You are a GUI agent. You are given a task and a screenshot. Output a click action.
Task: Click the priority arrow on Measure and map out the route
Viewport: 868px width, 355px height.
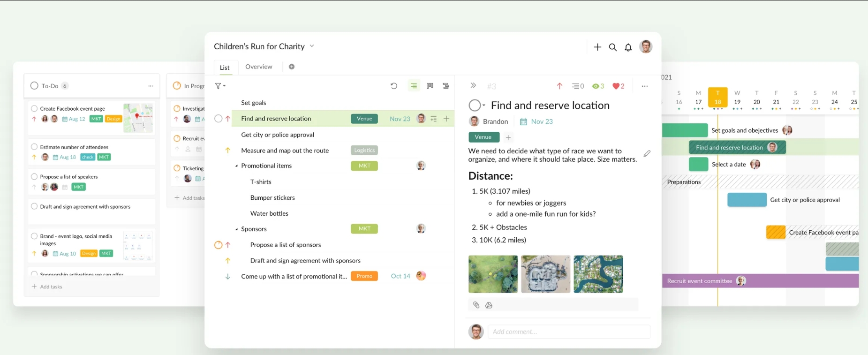click(x=228, y=151)
